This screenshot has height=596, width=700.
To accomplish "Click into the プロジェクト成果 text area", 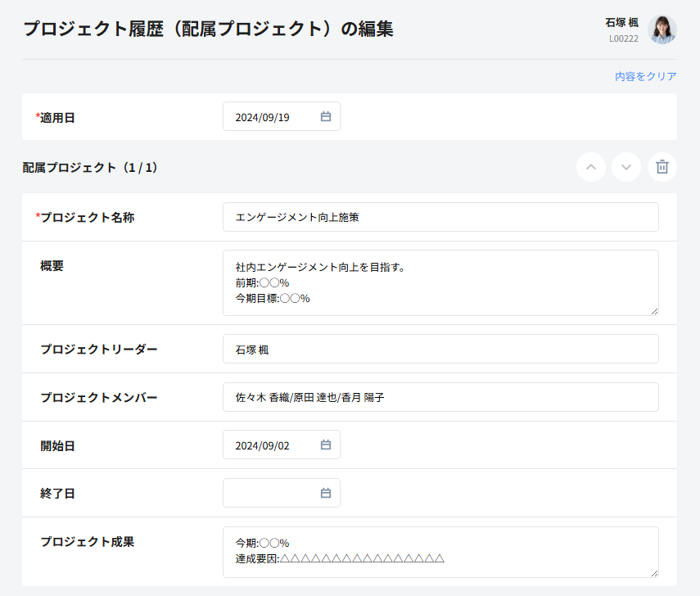I will coord(440,552).
